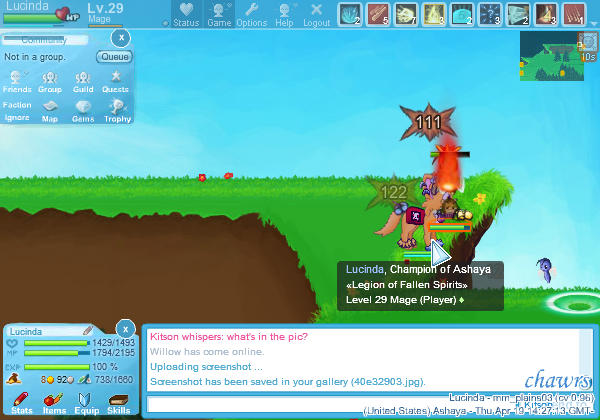Click the blue winged creature
The width and height of the screenshot is (600, 420).
pos(545,270)
